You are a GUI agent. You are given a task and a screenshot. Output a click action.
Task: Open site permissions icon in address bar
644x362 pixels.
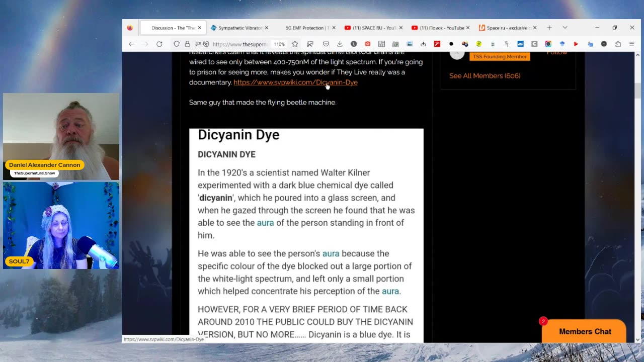pos(198,44)
